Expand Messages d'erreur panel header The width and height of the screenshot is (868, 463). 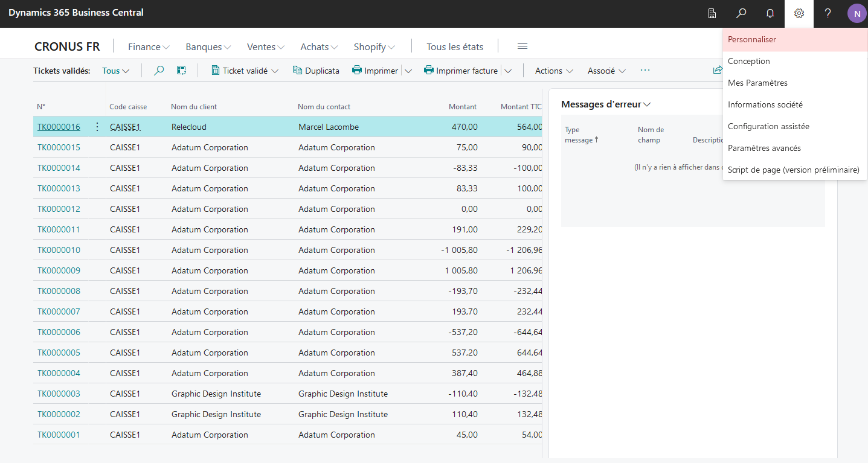[x=606, y=104]
